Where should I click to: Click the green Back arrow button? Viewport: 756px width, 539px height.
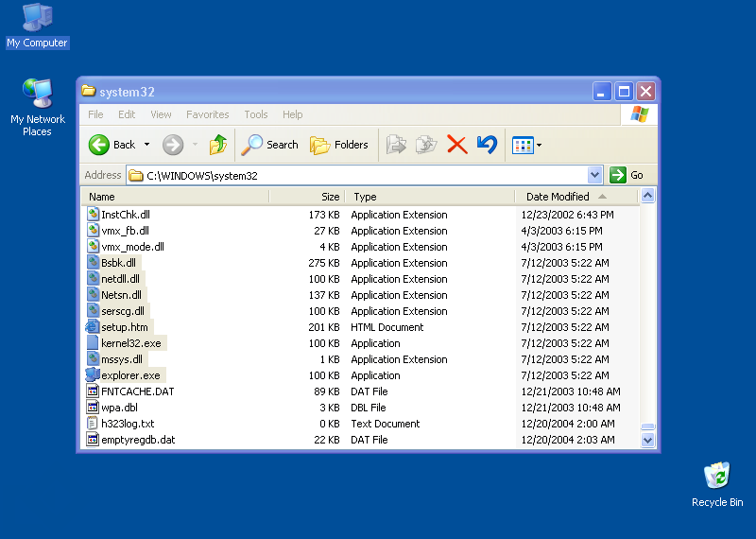point(99,145)
